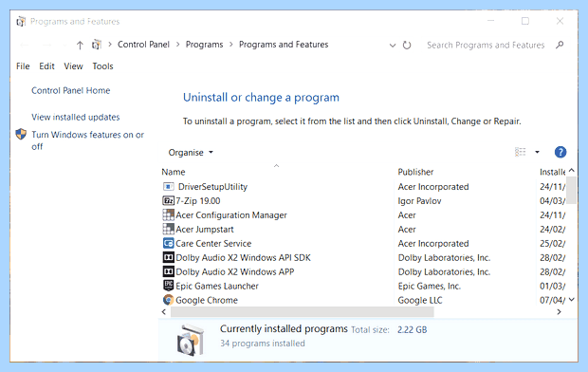Click publisher Google LLC cell
The image size is (588, 372).
click(420, 300)
